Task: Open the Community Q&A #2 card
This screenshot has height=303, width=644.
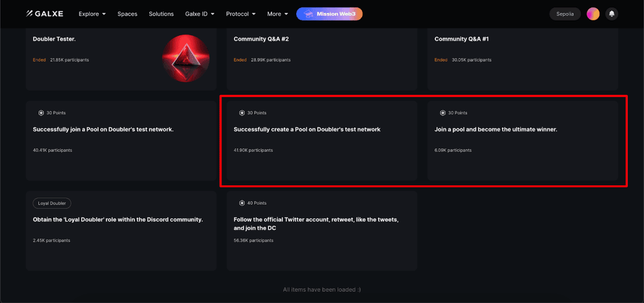Action: pos(322,59)
